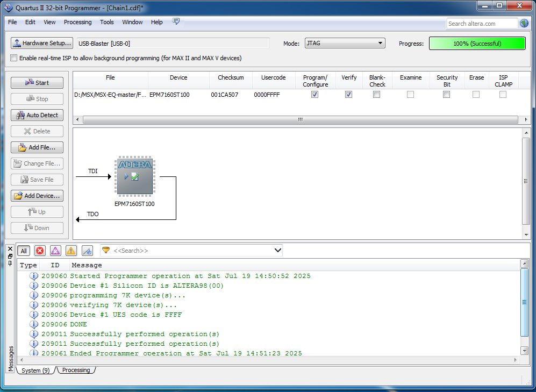Open the File menu
This screenshot has width=536, height=392.
point(12,22)
